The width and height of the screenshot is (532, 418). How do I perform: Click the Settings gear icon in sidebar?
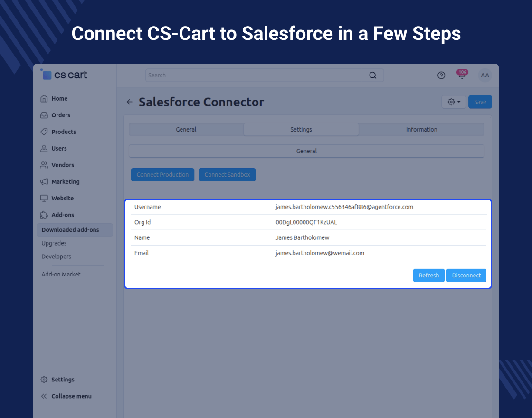tap(44, 380)
